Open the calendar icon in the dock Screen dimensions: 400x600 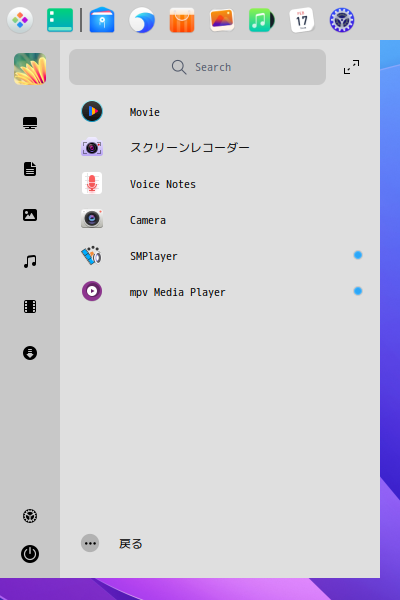[302, 20]
